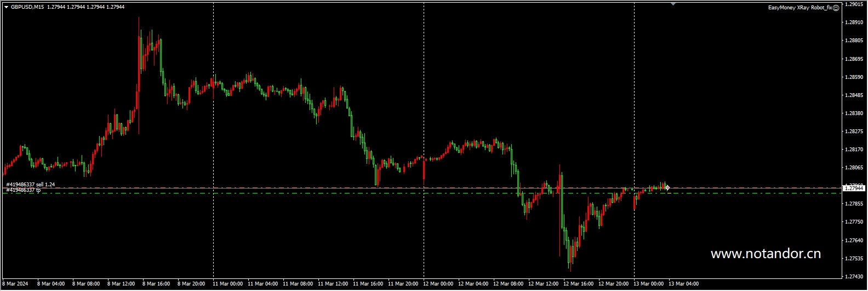868x291 pixels.
Task: Click the '12 Mar 04:00' time label
Action: 473,284
